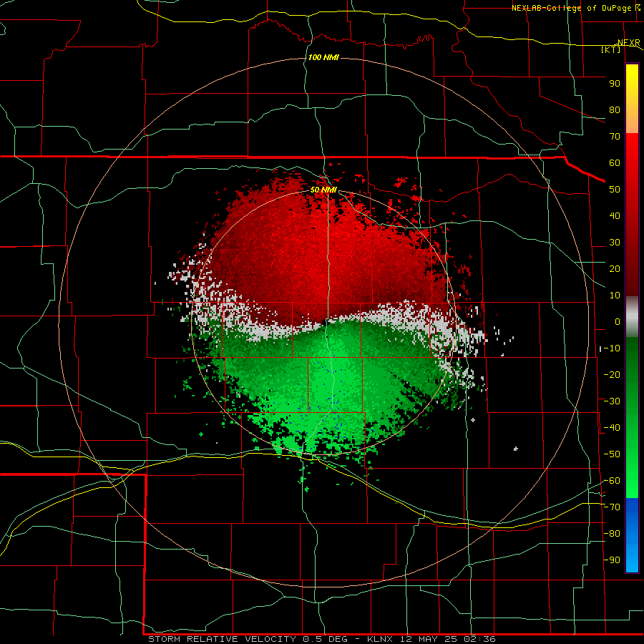Pick the gray zero-velocity segment of the color bar
The image size is (644, 644).
632,316
